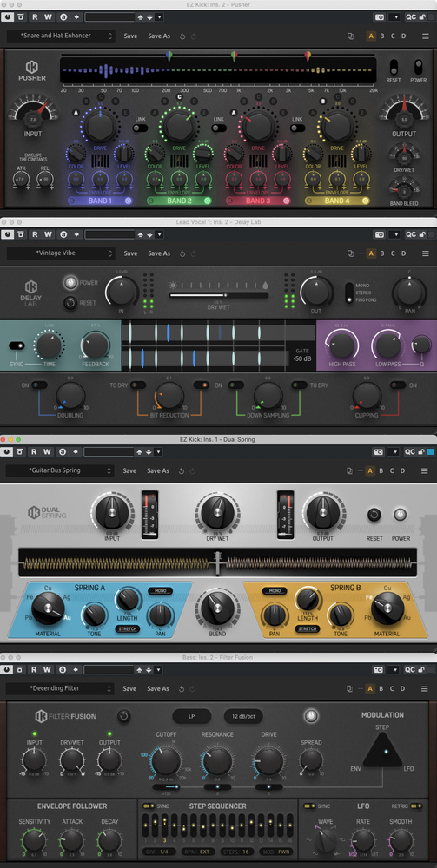Click the LP filter type field
The width and height of the screenshot is (437, 868).
(x=192, y=716)
